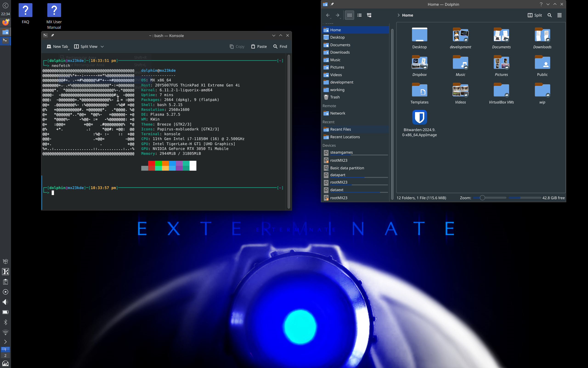Select Downloads in Dolphin Places sidebar
Viewport: 588px width, 368px height.
coord(356,52)
